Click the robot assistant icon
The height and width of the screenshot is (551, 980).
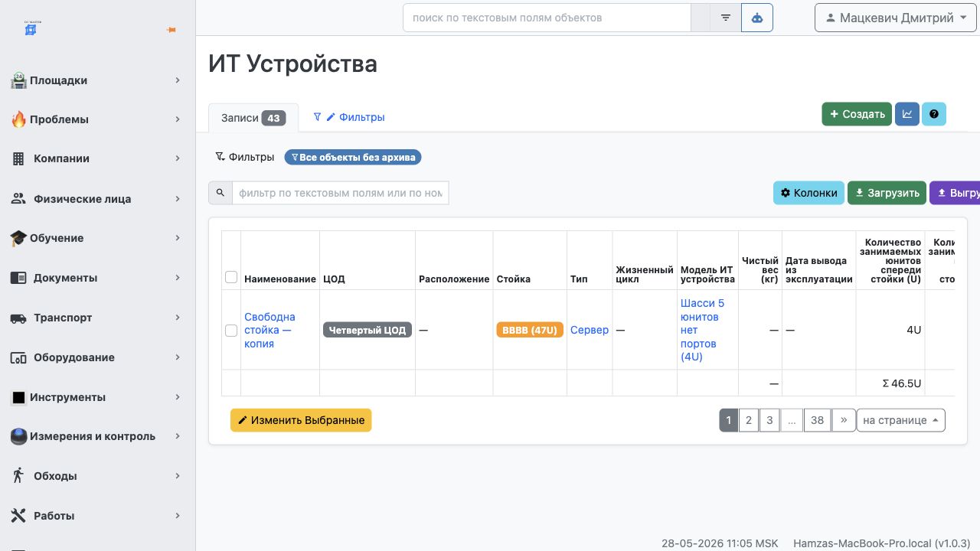click(757, 18)
